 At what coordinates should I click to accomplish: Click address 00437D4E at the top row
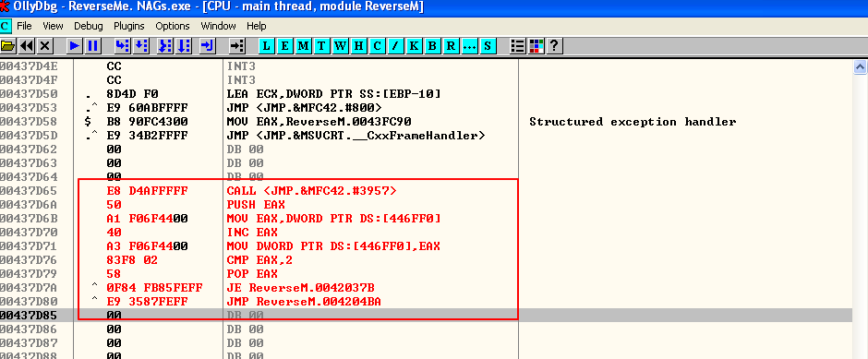pos(29,66)
